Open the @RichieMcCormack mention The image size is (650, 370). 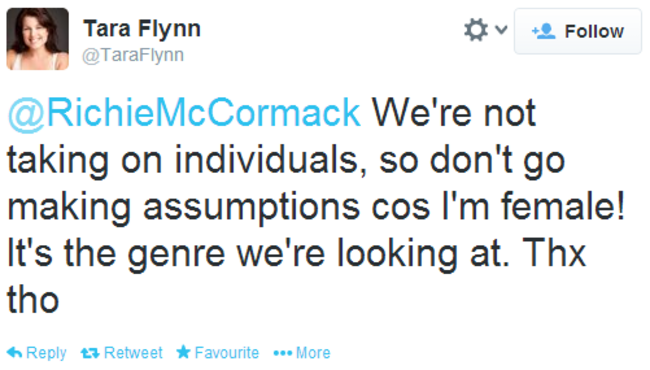[184, 113]
